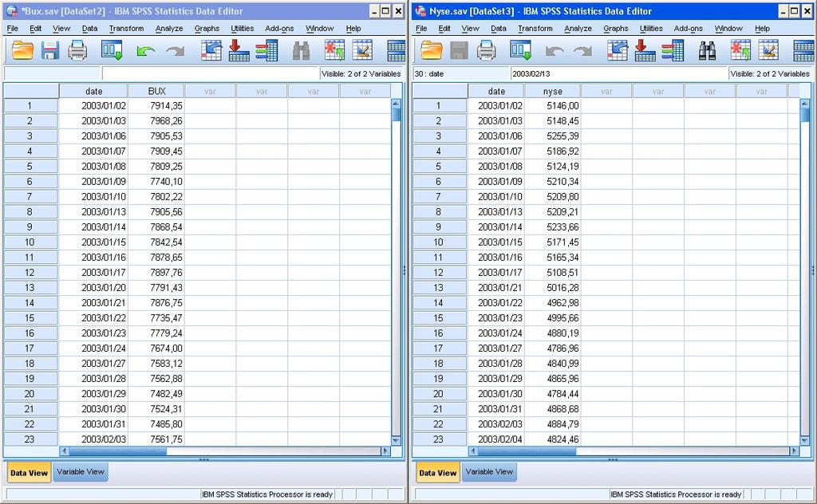This screenshot has width=817, height=504.
Task: Open Find binoculars in Nyse window
Action: click(707, 50)
